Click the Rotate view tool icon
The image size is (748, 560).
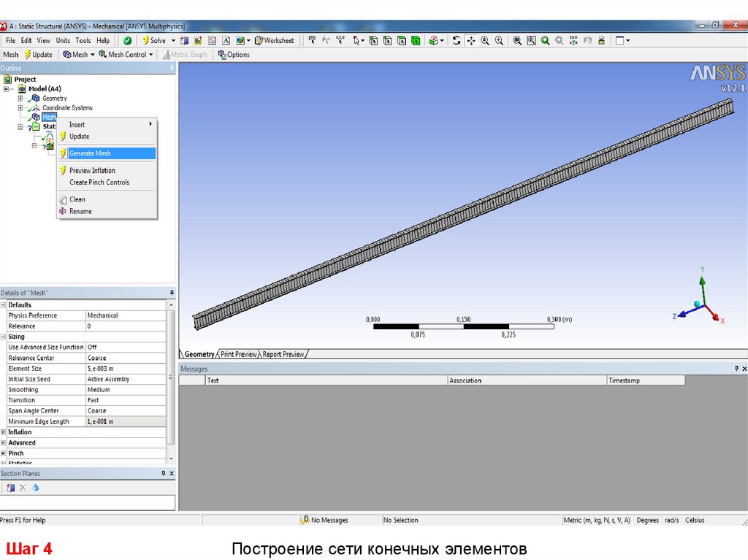coord(457,41)
